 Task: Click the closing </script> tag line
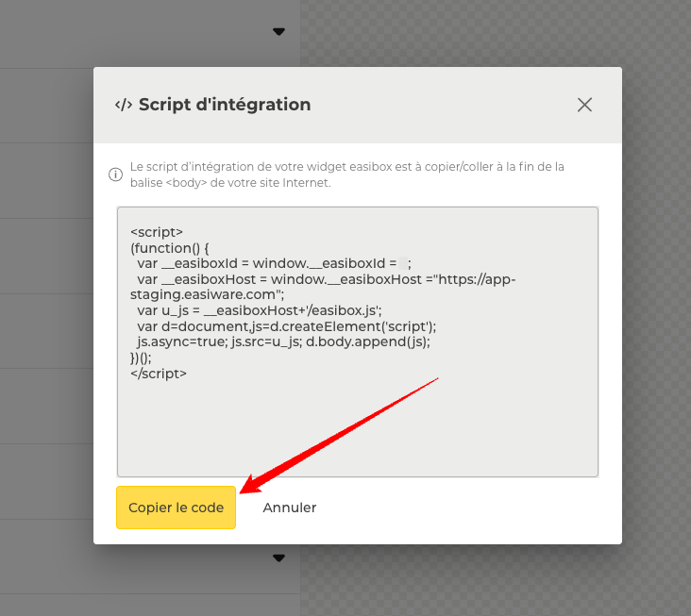[159, 374]
